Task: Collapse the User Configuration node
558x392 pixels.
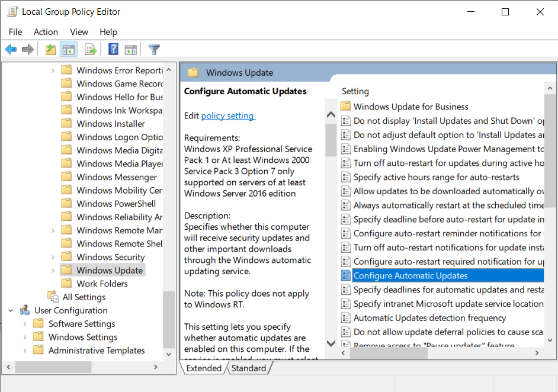Action: tap(11, 310)
